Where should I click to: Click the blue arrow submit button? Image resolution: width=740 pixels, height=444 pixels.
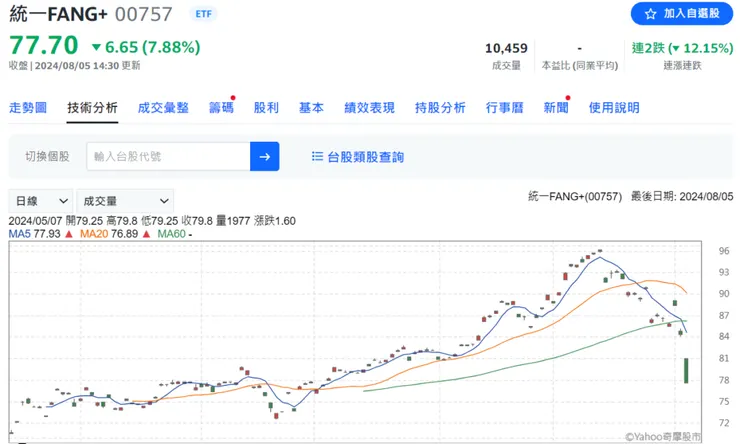pyautogui.click(x=265, y=156)
